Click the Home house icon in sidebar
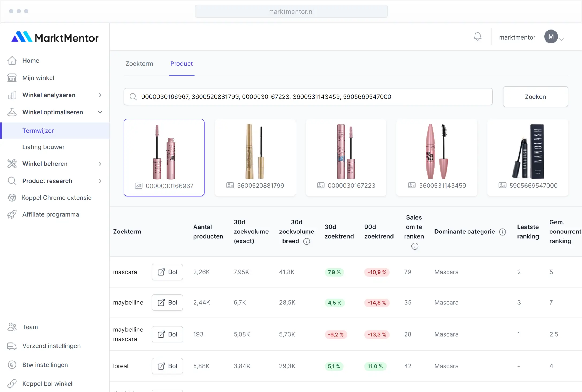Screen dimensions: 582x392 [x=12, y=61]
